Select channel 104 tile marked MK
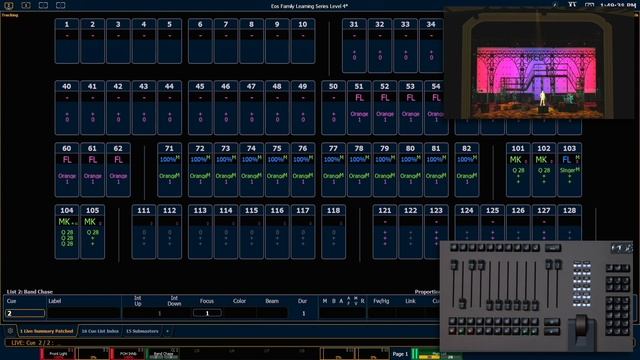640x360 pixels. (x=67, y=232)
